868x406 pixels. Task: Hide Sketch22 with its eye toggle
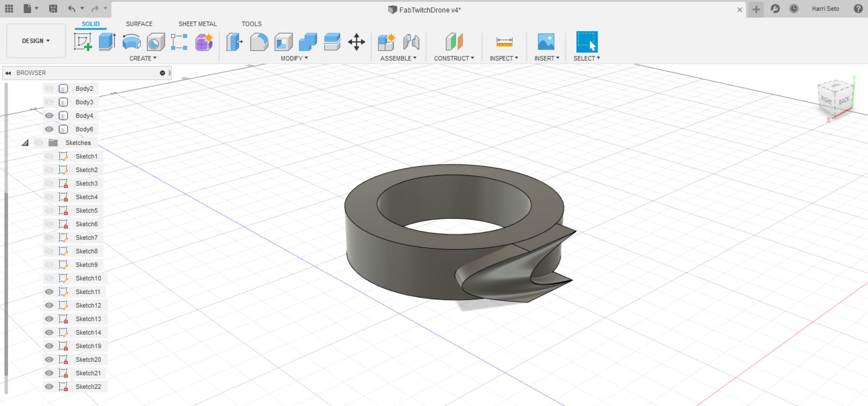pyautogui.click(x=49, y=387)
